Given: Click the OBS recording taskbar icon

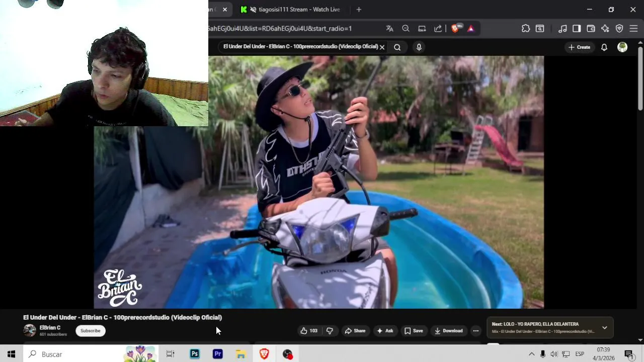Looking at the screenshot, I should pos(287,354).
